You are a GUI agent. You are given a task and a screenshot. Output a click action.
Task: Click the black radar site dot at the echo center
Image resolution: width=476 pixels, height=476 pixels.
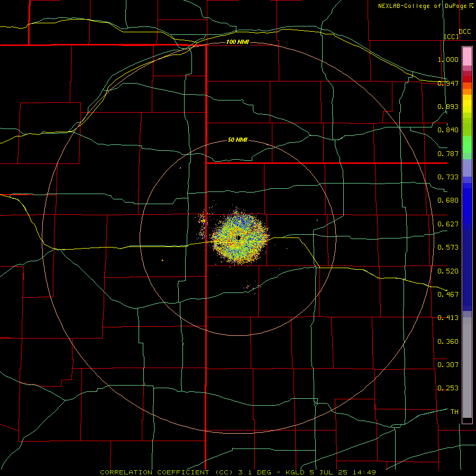coord(239,237)
